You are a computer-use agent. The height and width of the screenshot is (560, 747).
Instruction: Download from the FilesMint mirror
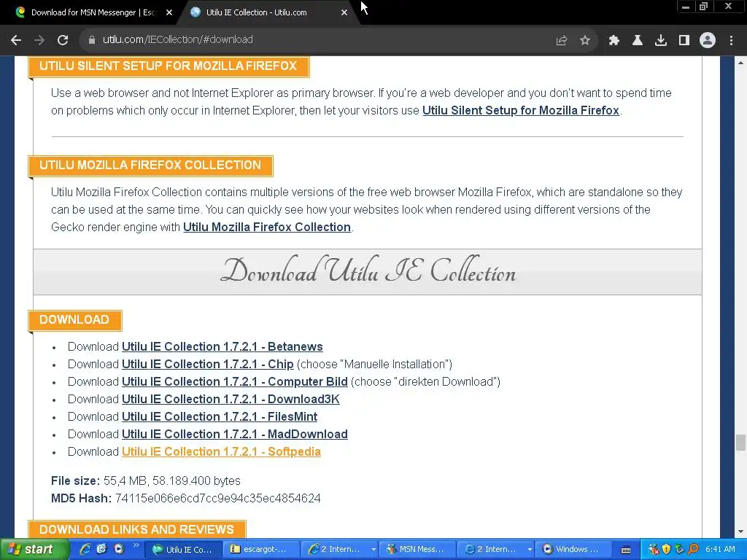[220, 416]
